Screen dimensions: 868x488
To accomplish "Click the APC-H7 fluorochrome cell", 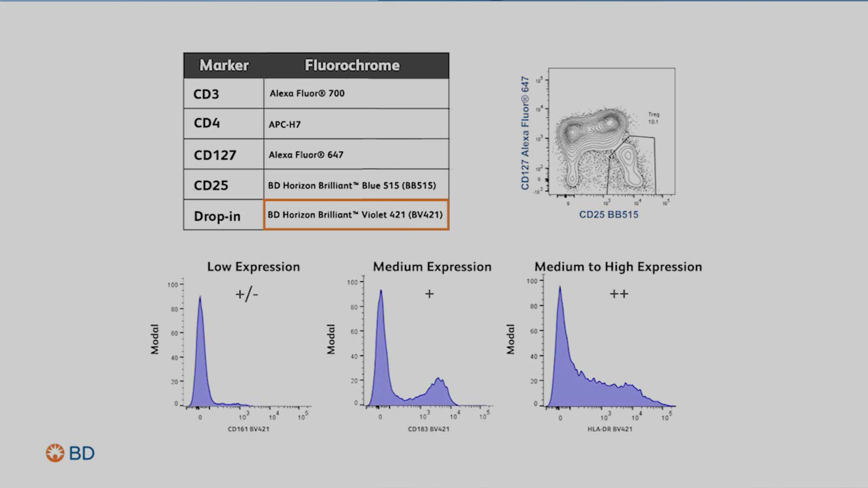I will 356,124.
